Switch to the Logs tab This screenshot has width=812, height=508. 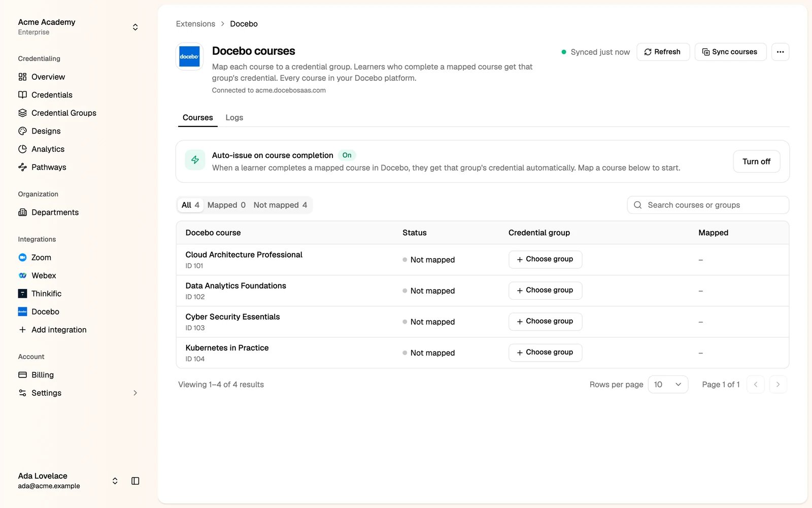[x=234, y=118]
